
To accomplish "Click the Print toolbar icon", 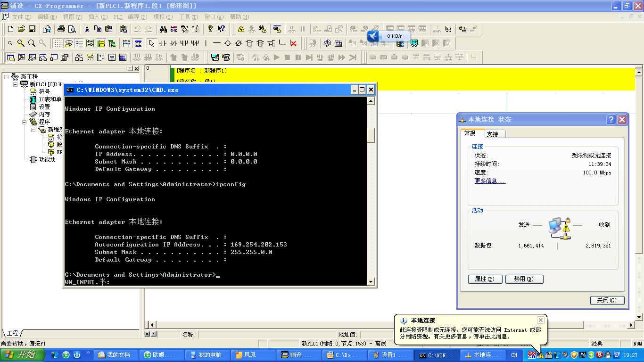I will (61, 29).
